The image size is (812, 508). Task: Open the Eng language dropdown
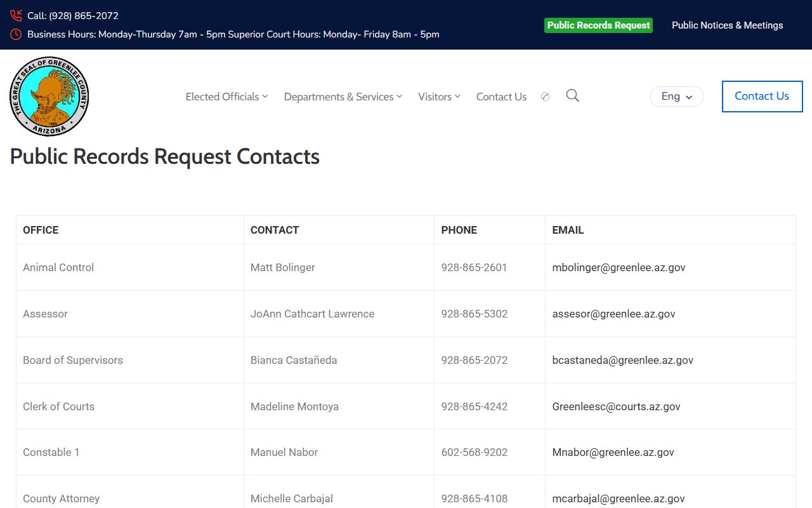point(677,97)
